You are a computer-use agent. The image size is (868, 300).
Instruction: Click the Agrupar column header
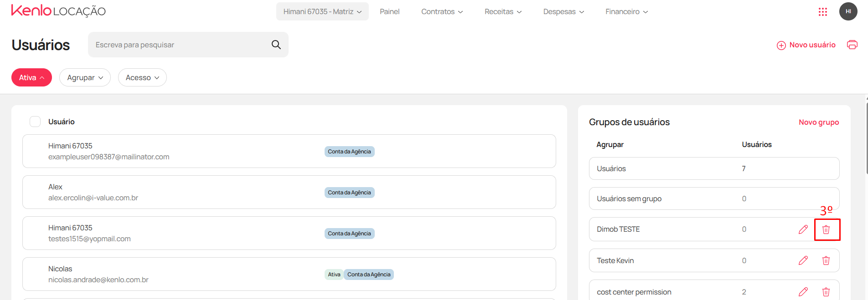610,144
